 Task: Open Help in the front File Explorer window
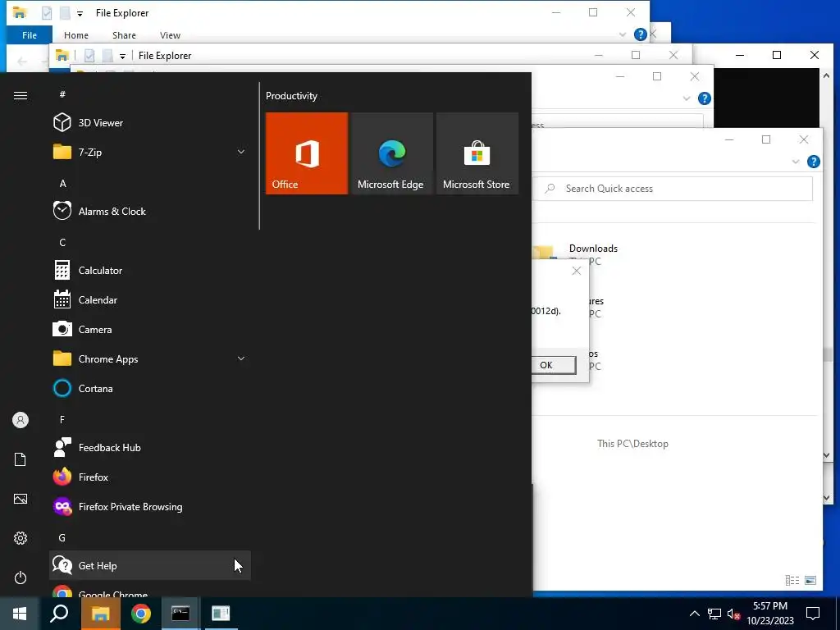click(x=813, y=162)
